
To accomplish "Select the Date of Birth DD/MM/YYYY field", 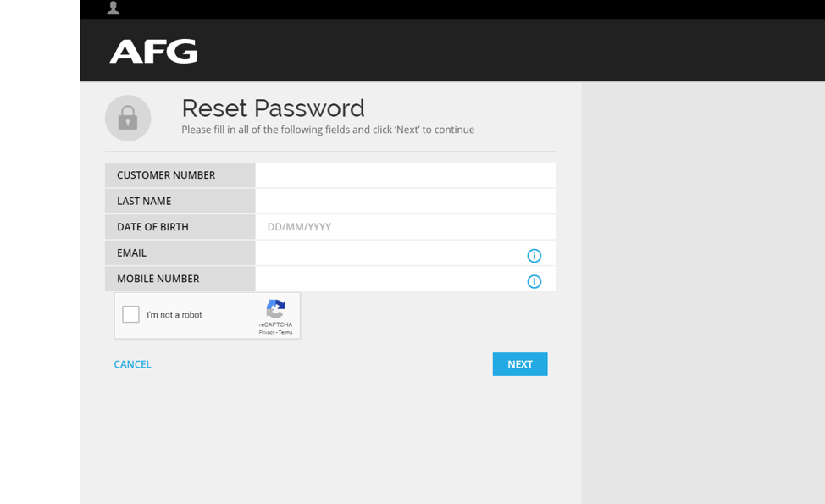I will [405, 227].
